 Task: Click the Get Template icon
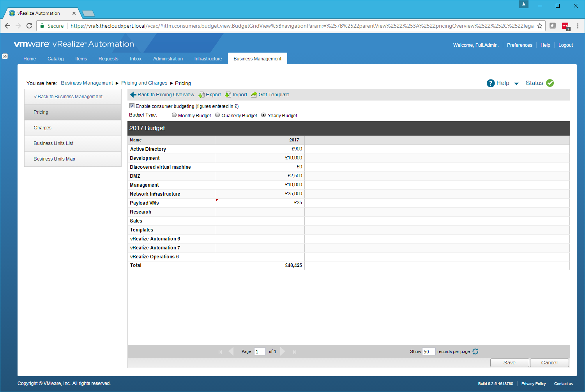click(x=254, y=95)
